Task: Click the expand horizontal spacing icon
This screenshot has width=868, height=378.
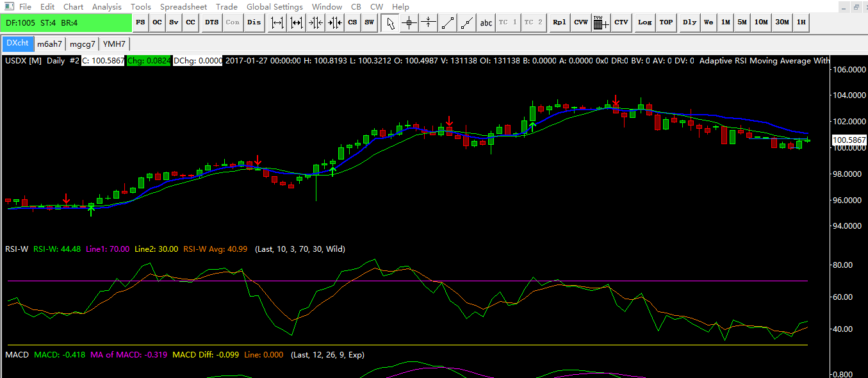Action: click(x=277, y=22)
